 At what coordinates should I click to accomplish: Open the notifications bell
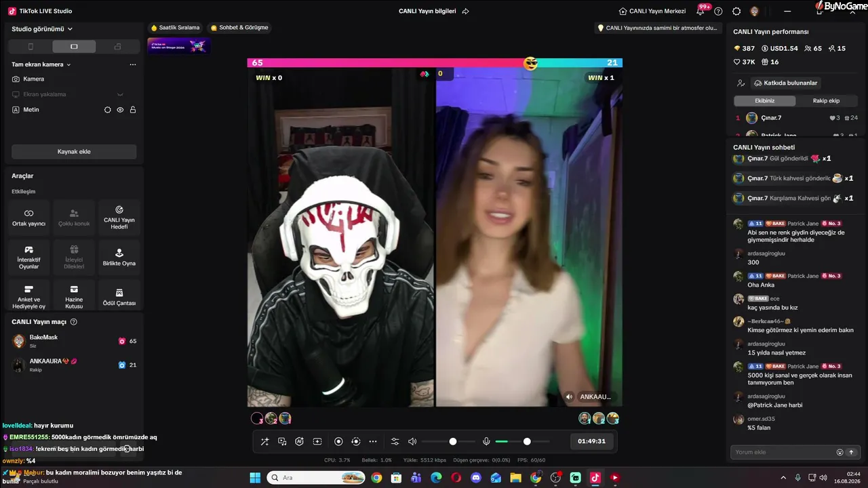click(x=701, y=12)
